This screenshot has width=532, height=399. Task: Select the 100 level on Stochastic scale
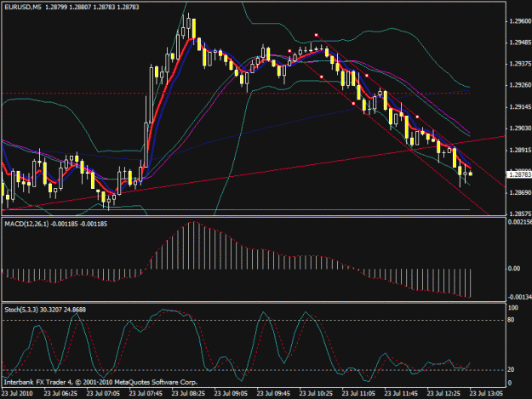513,308
